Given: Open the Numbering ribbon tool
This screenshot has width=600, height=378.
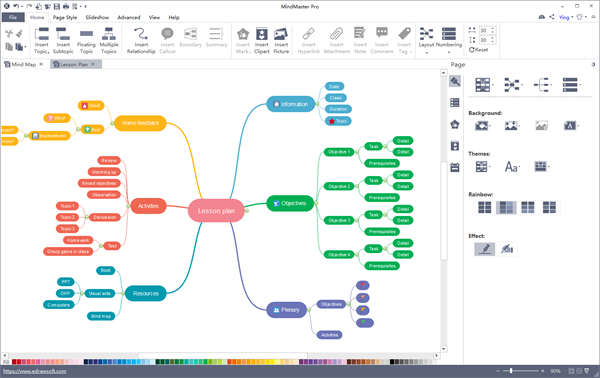Looking at the screenshot, I should point(449,40).
